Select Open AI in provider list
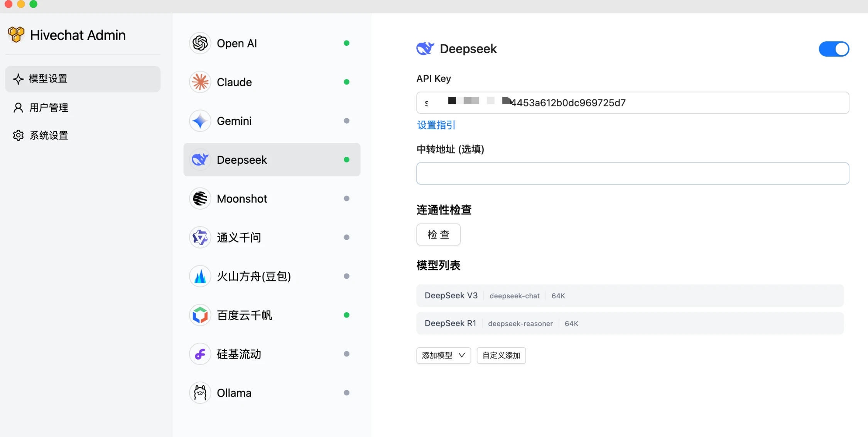 272,43
